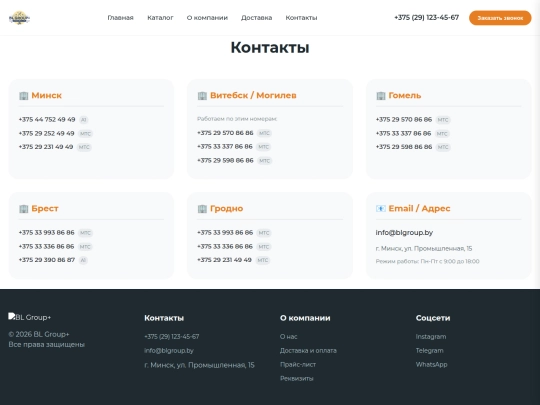The image size is (540, 405).
Task: Click +375 33 337 86 86 in Витебск / Могилев card
Action: pyautogui.click(x=225, y=147)
